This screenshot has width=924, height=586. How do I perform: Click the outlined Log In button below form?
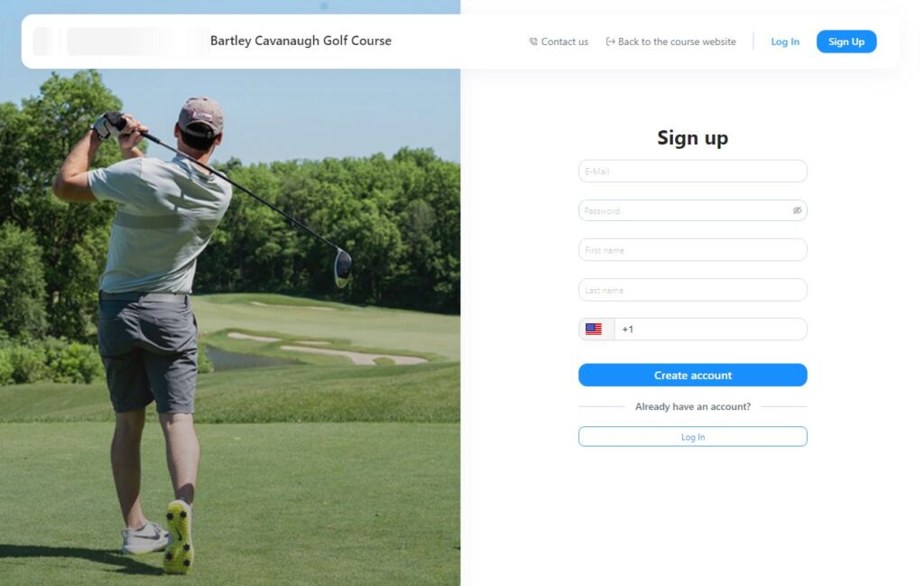pos(692,437)
